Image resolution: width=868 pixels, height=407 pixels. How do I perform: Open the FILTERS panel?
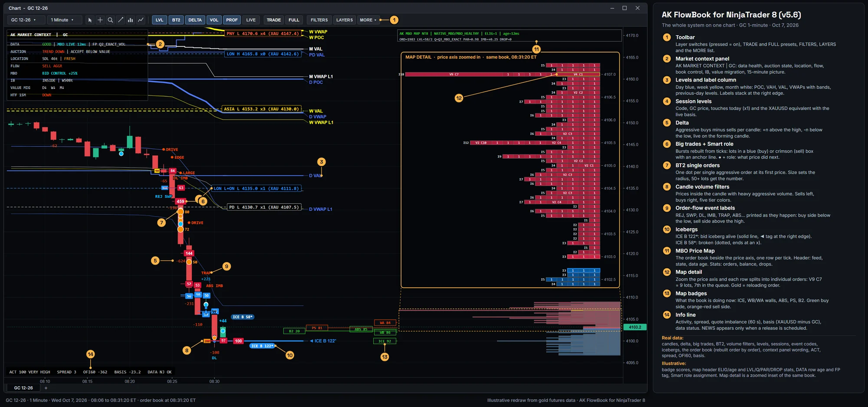coord(319,20)
